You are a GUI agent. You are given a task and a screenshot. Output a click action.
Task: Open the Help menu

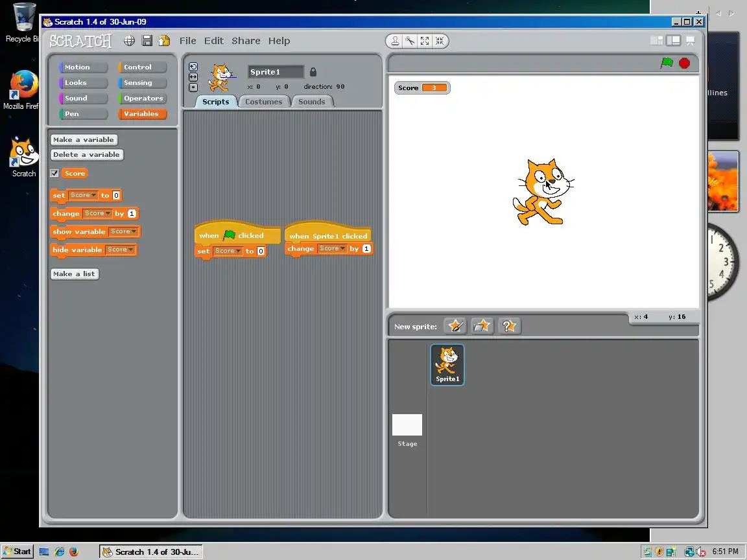279,41
